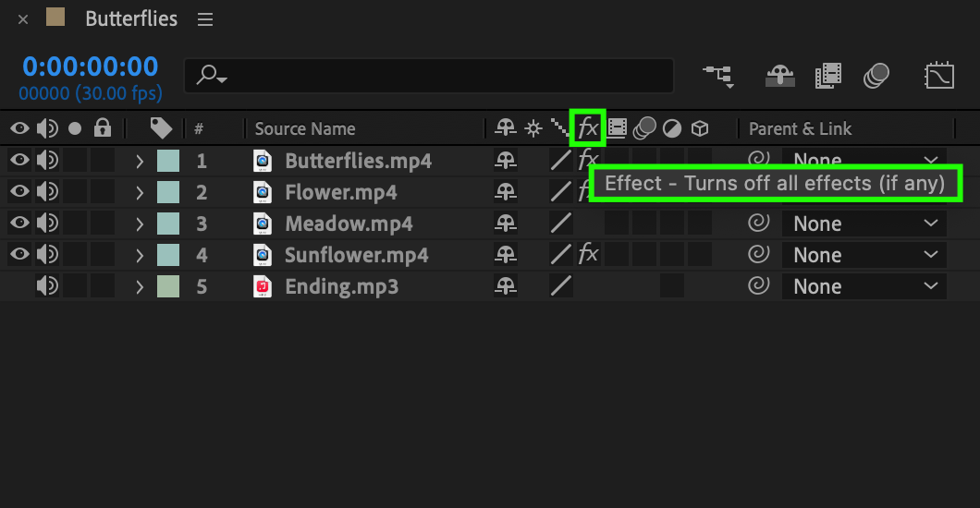Open the Graph Editor
Image resolution: width=980 pixels, height=508 pixels.
coord(938,76)
